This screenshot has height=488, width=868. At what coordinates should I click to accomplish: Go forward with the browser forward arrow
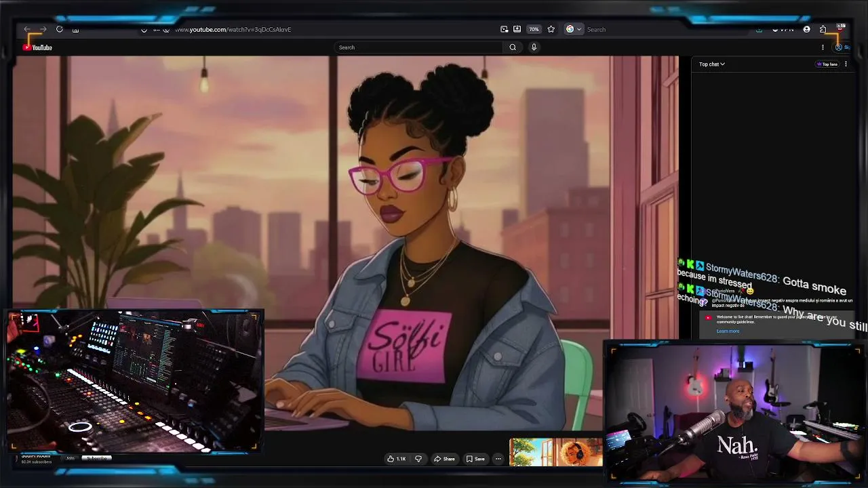pyautogui.click(x=43, y=29)
